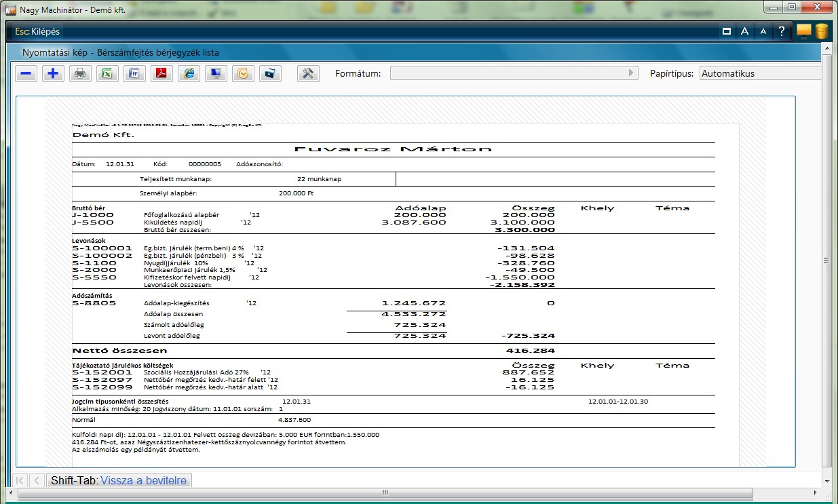Decrease font size with smaller A
Screen dimensions: 838x504
[763, 31]
